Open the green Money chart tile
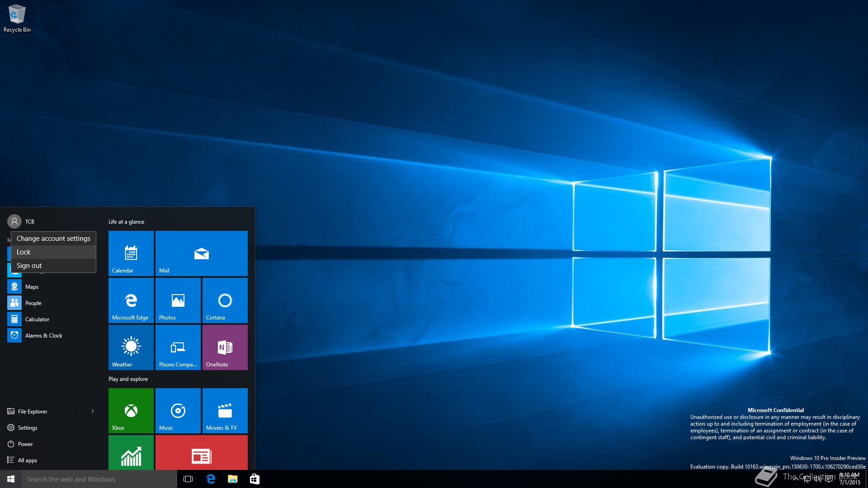This screenshot has width=868, height=488. point(131,452)
